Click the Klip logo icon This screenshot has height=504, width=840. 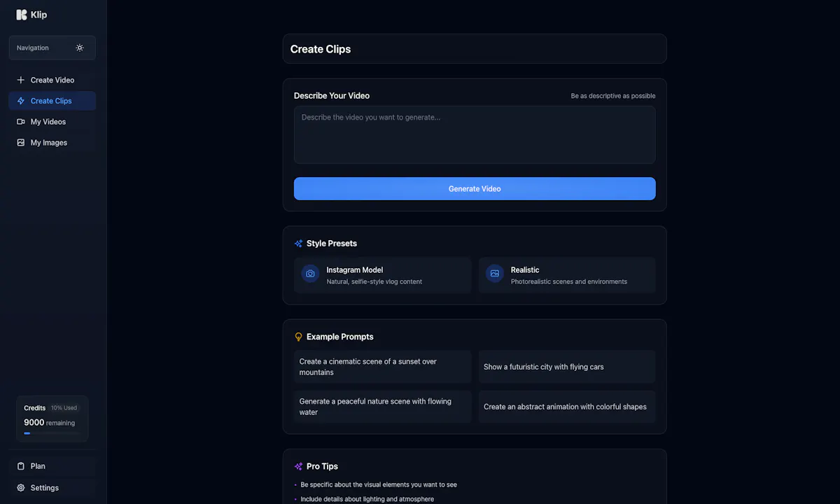point(22,15)
